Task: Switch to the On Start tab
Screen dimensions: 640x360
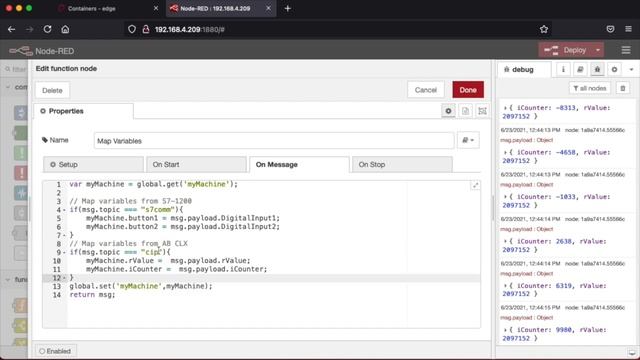Action: (196, 164)
